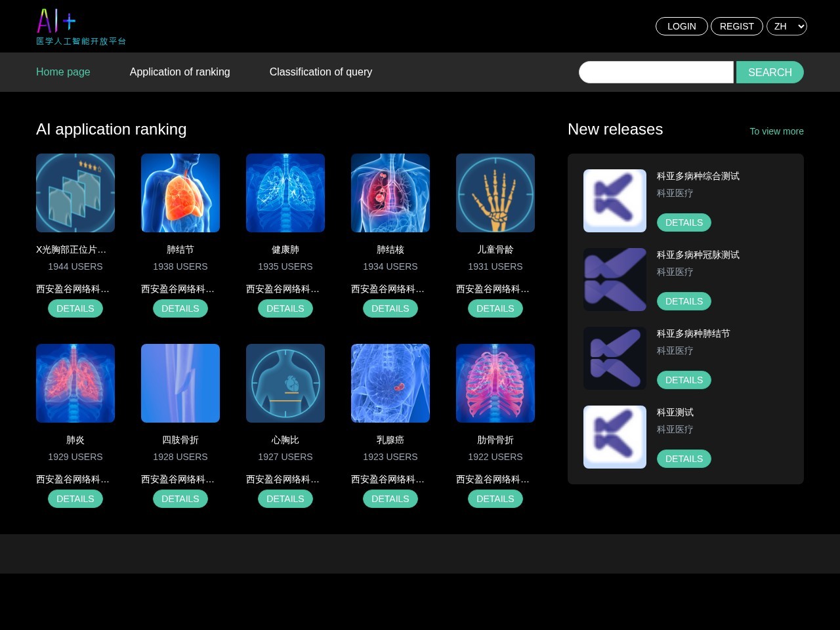Open the 儿童骨龄 hand bone icon

click(x=495, y=193)
